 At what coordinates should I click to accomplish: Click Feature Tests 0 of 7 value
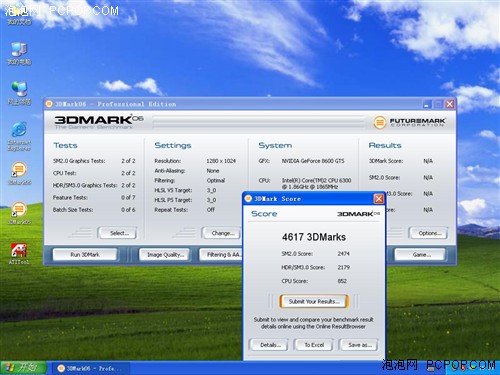(x=128, y=197)
